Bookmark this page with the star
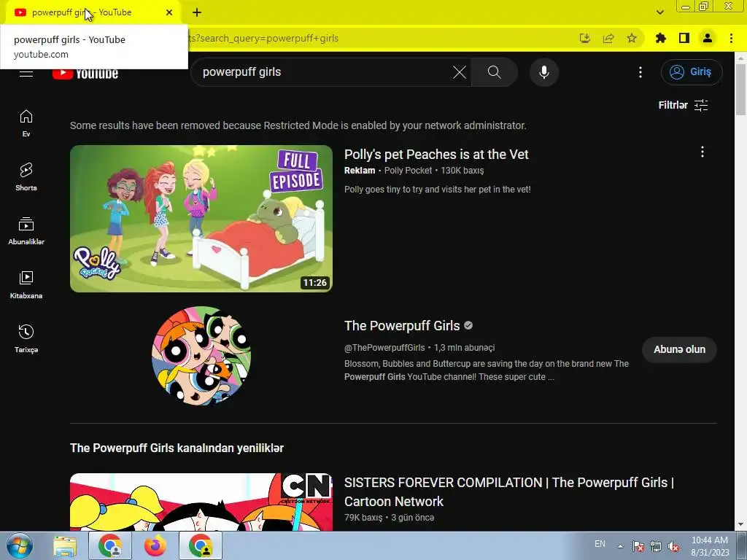 632,38
